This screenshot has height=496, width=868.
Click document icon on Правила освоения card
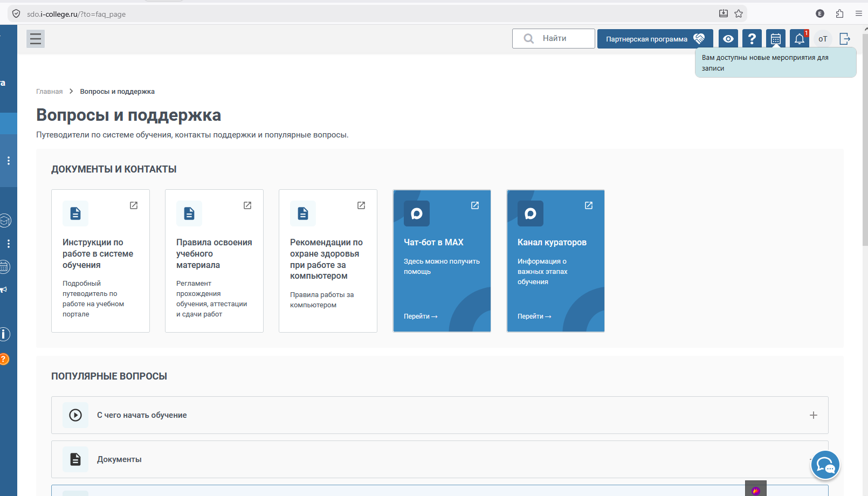[x=189, y=213]
